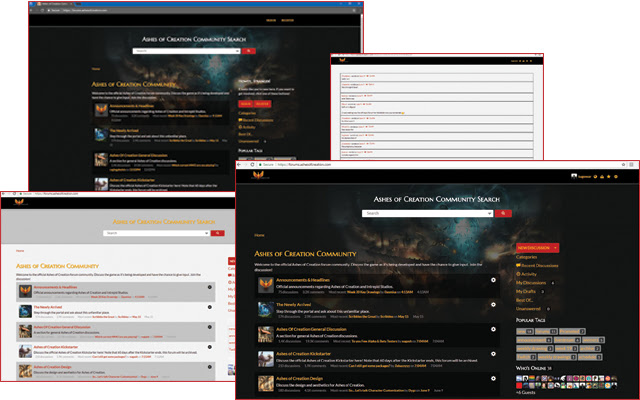Screen dimensions: 640x400
Task: Click the red search button in the top-left dark window
Action: 249,51
